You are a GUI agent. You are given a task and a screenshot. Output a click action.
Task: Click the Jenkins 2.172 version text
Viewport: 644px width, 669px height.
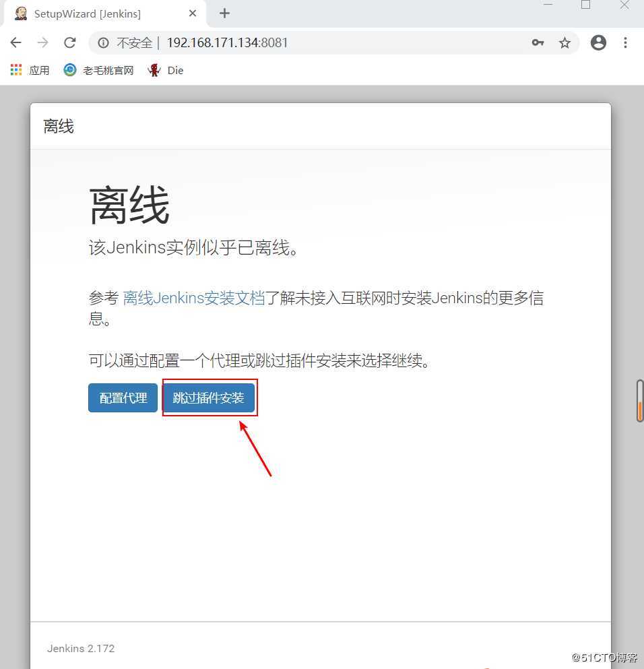point(81,649)
